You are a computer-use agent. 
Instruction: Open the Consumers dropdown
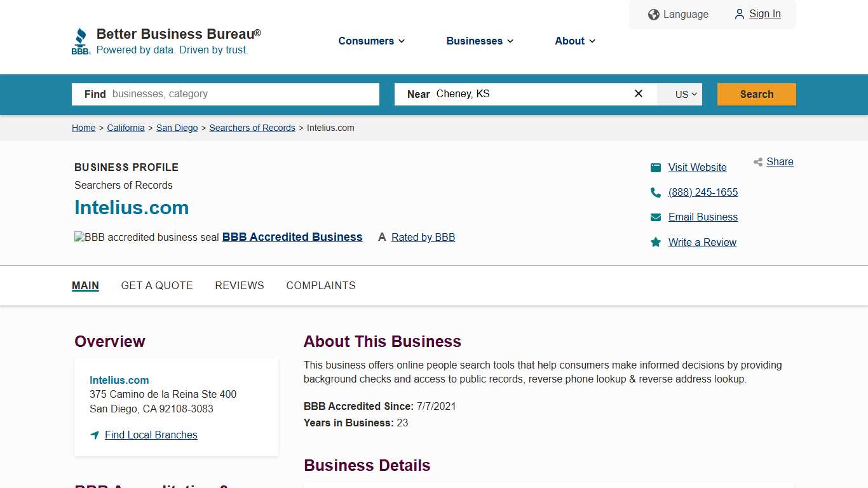click(x=371, y=41)
